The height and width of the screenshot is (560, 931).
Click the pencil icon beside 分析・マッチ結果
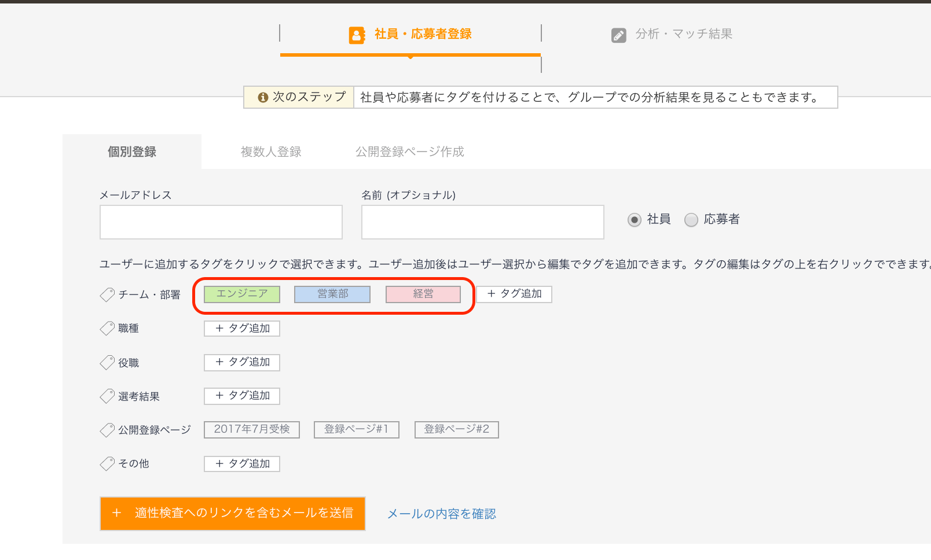click(x=618, y=35)
